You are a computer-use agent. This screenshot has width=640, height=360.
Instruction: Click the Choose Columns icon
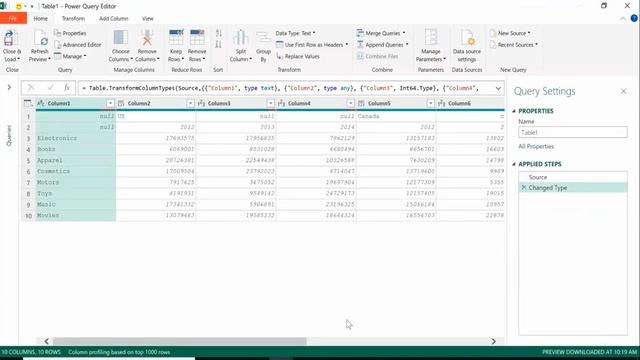(120, 38)
